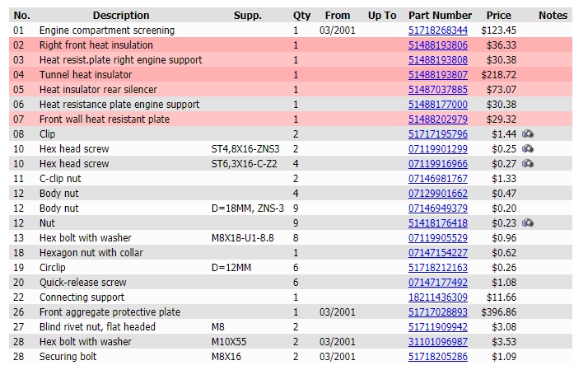Select the Description column header
Viewport: 588px width, 370px height.
pyautogui.click(x=121, y=16)
